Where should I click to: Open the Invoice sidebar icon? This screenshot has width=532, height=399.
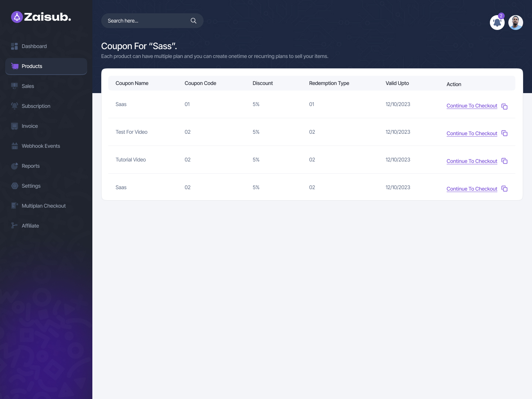[14, 126]
